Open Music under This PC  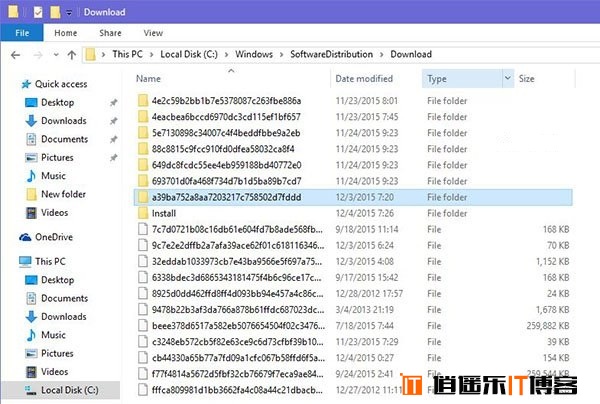45,335
